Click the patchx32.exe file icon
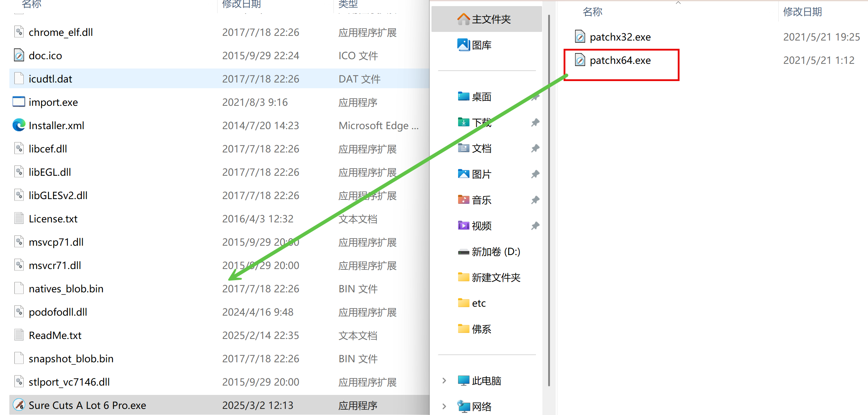Screen dimensions: 868x415 (x=580, y=37)
